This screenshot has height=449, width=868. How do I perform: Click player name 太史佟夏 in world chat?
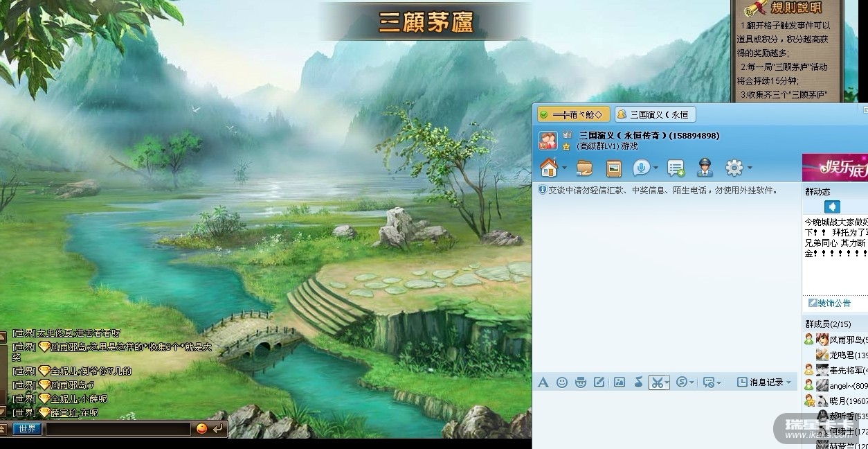pos(55,333)
